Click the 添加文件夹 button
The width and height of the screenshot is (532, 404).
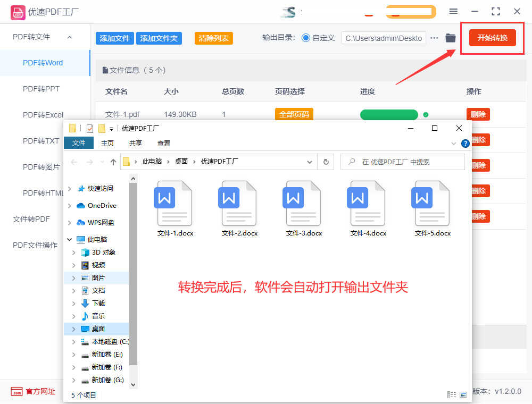coord(159,38)
